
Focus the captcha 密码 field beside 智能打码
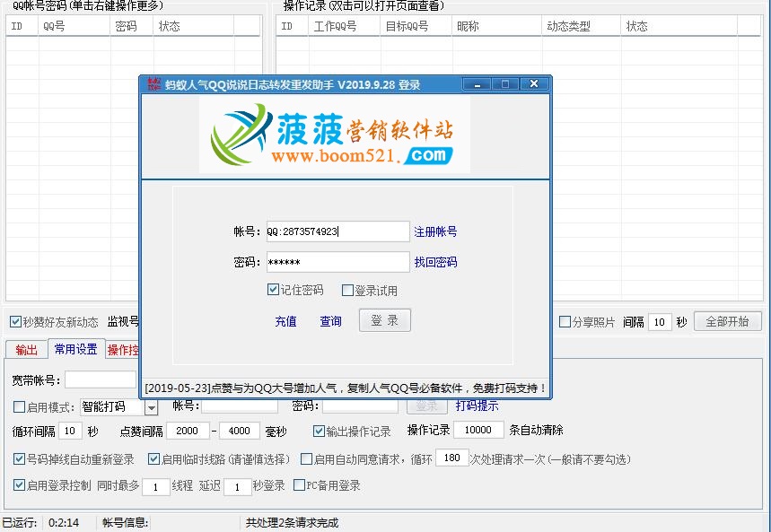pos(360,406)
